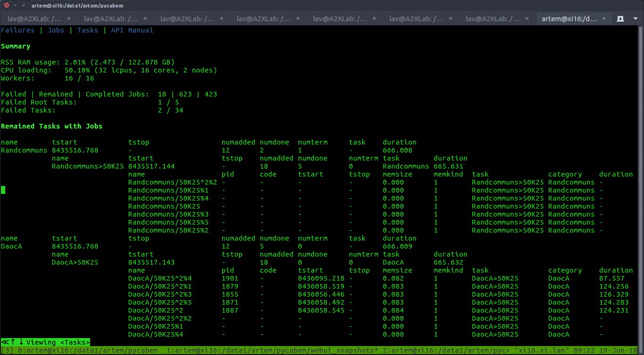Click memsize value 0.082
This screenshot has width=644, height=355.
[393, 278]
